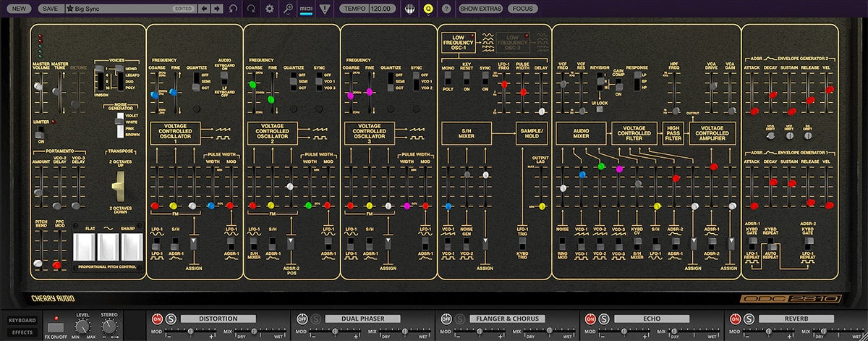
Task: Toggle the Dual Phaser OFF button
Action: pyautogui.click(x=302, y=319)
